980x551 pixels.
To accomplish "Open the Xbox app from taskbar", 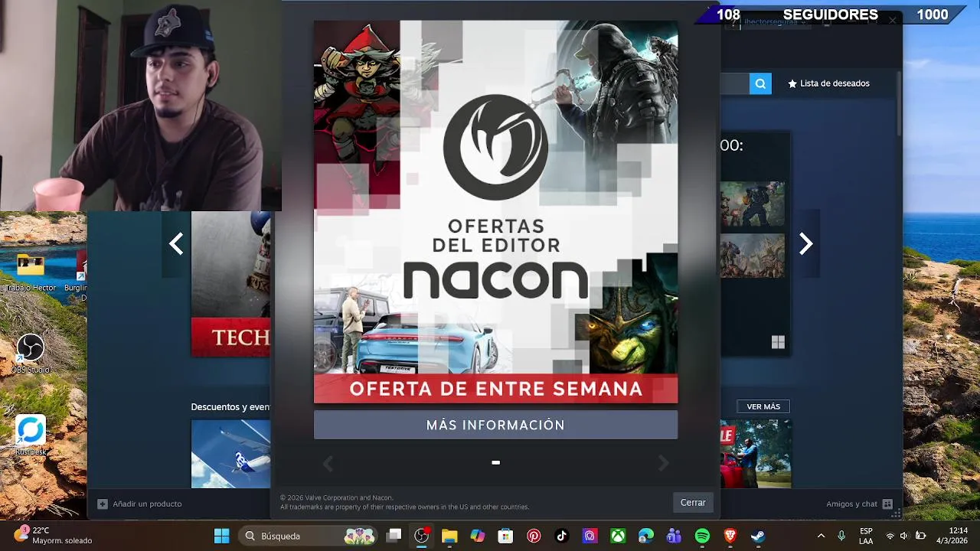I will point(618,536).
